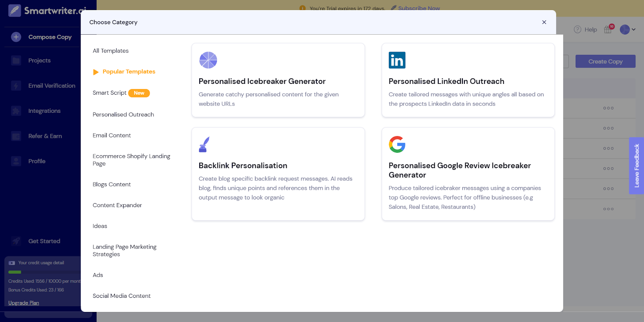The height and width of the screenshot is (322, 644).
Task: Open Get Started in the sidebar
Action: click(44, 241)
